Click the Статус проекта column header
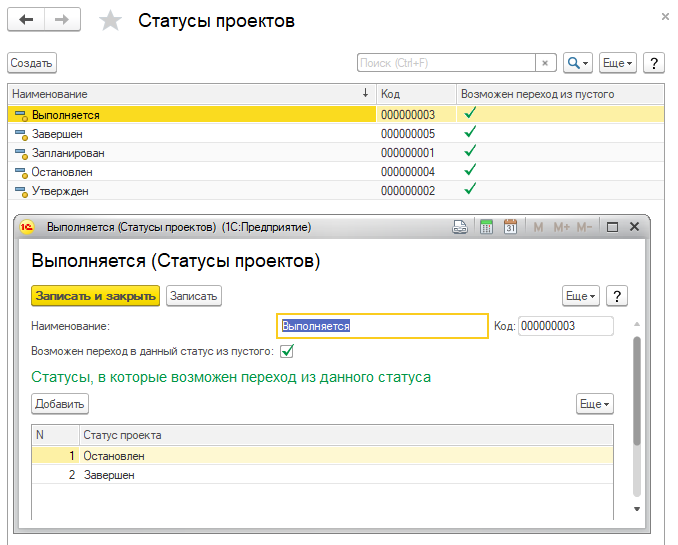This screenshot has width=678, height=545. click(346, 435)
